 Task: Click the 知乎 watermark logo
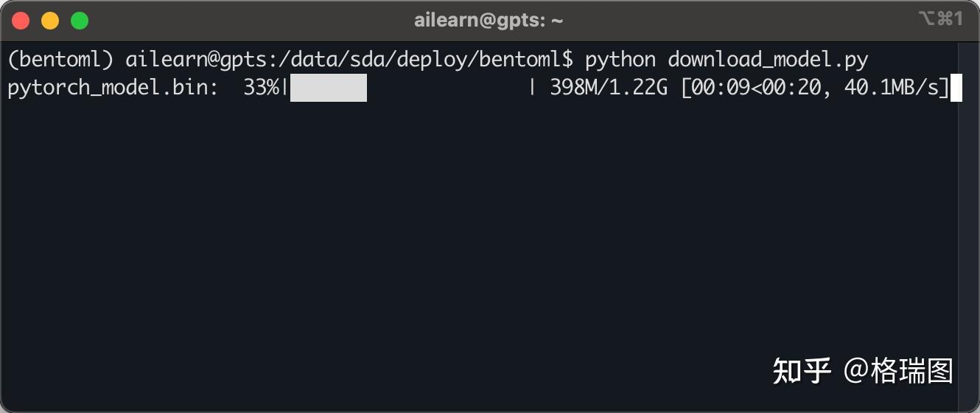coord(802,370)
